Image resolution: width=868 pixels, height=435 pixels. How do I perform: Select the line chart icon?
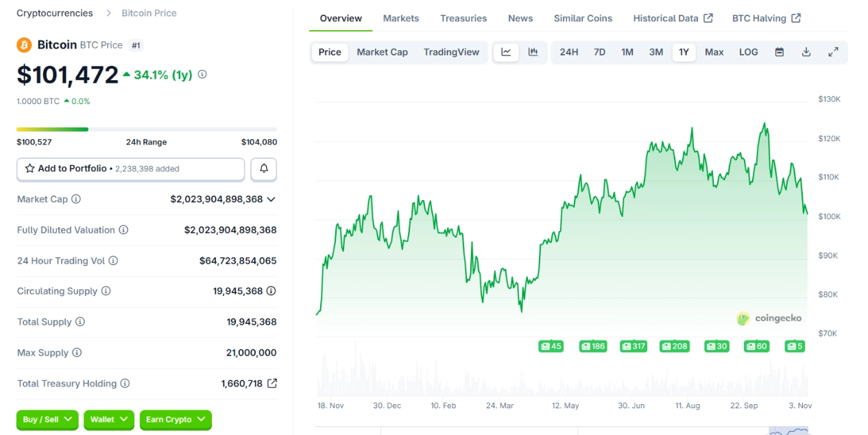[506, 51]
